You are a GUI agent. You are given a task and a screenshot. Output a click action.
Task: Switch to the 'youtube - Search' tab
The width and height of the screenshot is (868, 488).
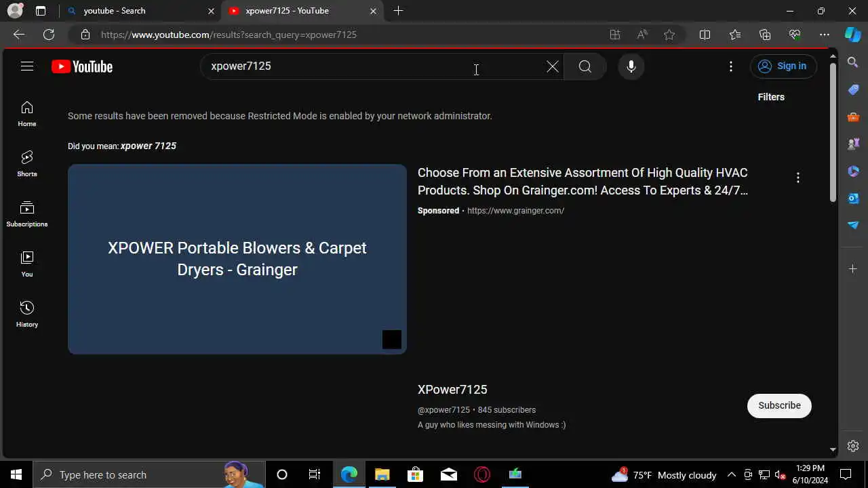139,11
